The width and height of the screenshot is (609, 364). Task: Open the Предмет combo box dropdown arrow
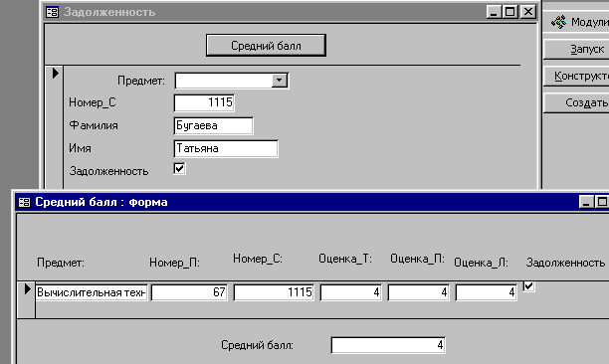(279, 81)
